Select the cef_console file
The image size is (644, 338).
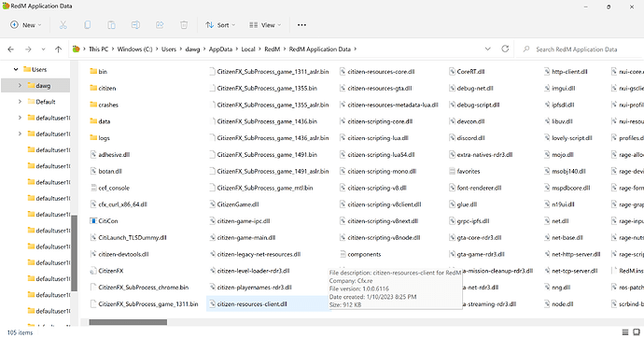[109, 188]
